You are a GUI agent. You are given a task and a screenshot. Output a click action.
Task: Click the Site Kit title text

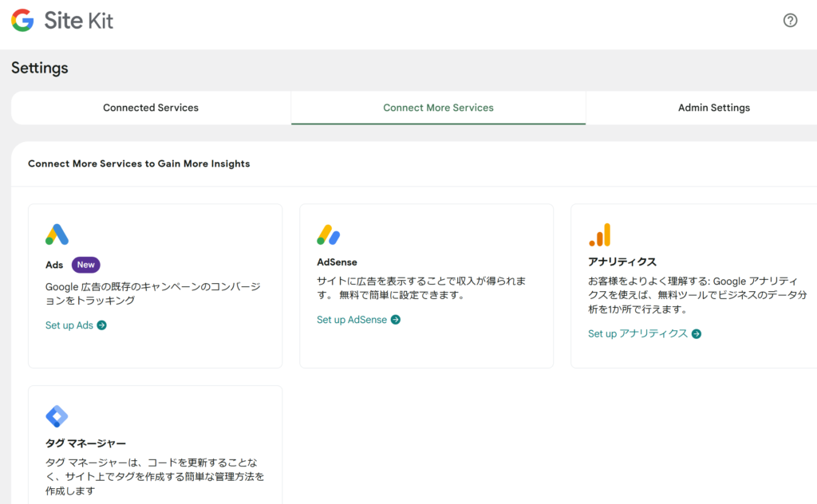click(x=79, y=21)
